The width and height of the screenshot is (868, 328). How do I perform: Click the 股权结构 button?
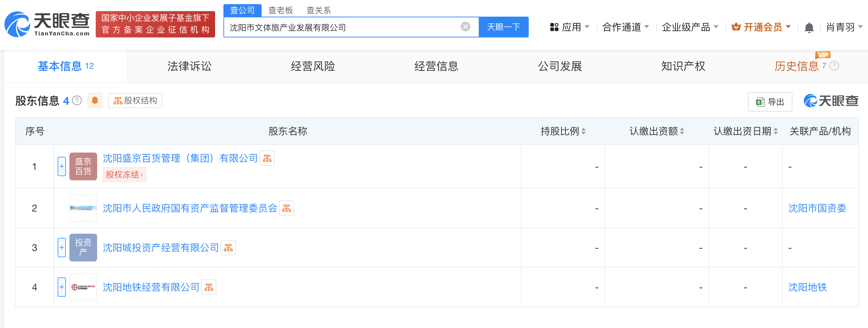[135, 101]
